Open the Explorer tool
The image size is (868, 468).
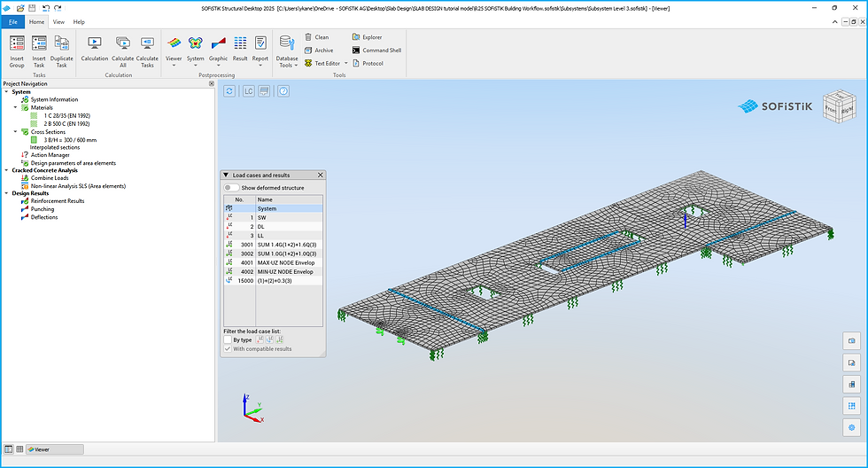coord(367,37)
